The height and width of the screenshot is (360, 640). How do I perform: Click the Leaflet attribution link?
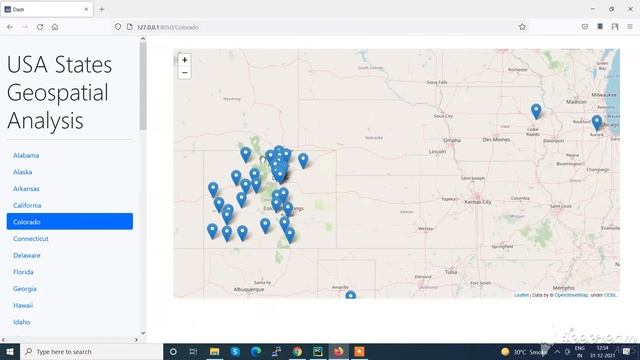pos(521,295)
